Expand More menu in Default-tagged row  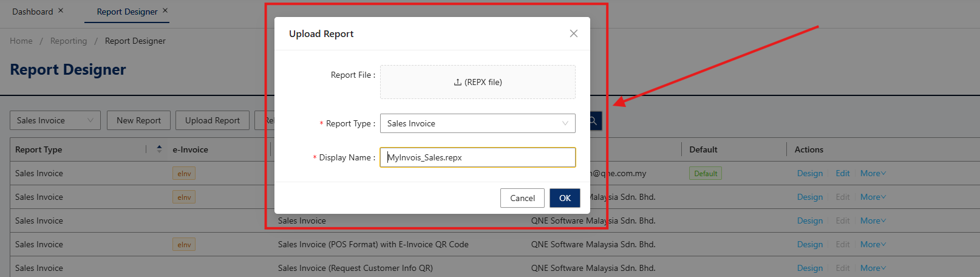click(873, 173)
